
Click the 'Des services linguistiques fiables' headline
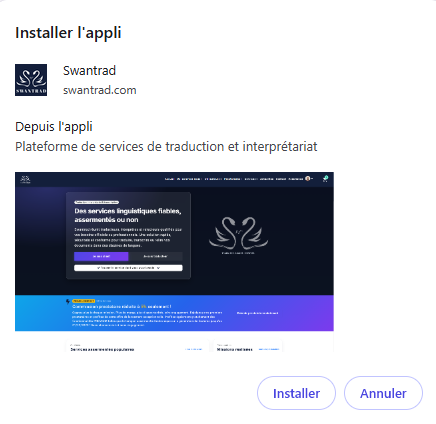point(128,215)
